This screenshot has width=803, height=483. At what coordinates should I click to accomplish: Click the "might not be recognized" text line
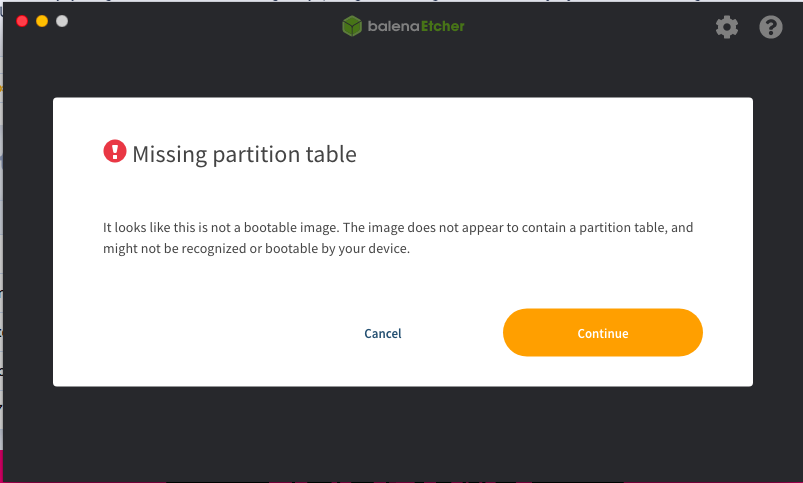coord(256,249)
